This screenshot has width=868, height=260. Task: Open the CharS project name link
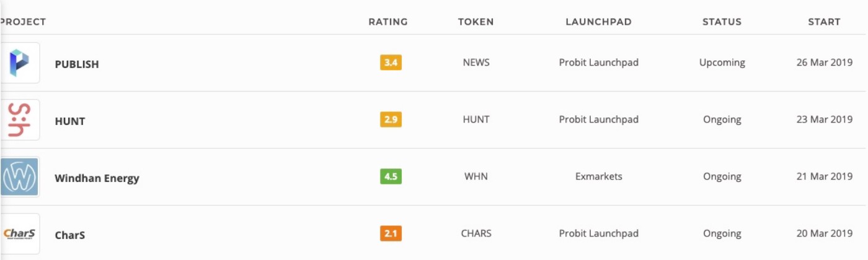click(x=69, y=235)
